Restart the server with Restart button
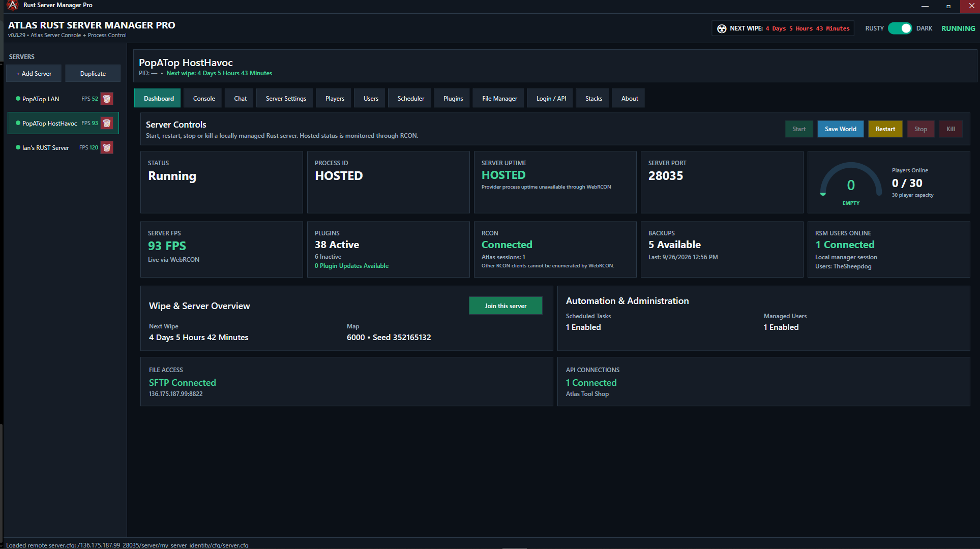The image size is (980, 549). tap(885, 129)
